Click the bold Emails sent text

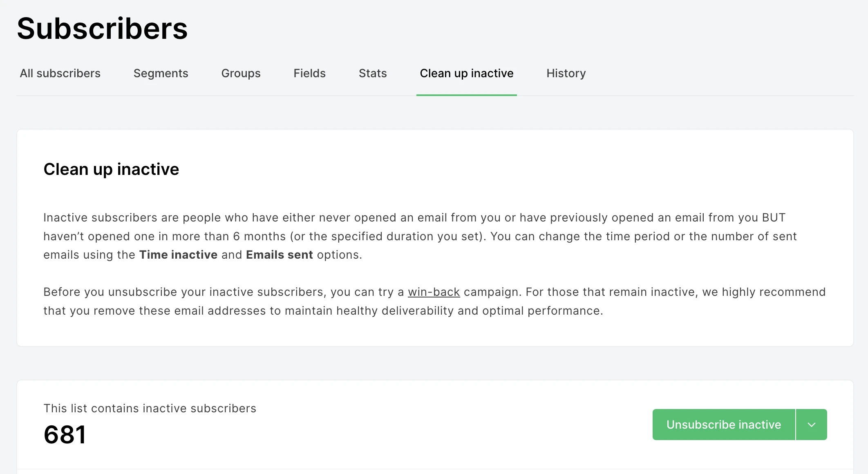pos(279,255)
